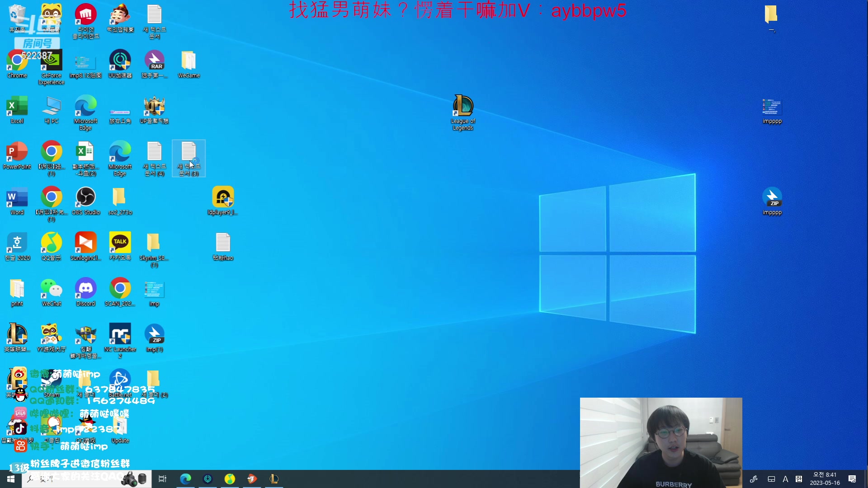Switch to Microsoft Edge in the taskbar
This screenshot has height=488, width=868.
185,479
